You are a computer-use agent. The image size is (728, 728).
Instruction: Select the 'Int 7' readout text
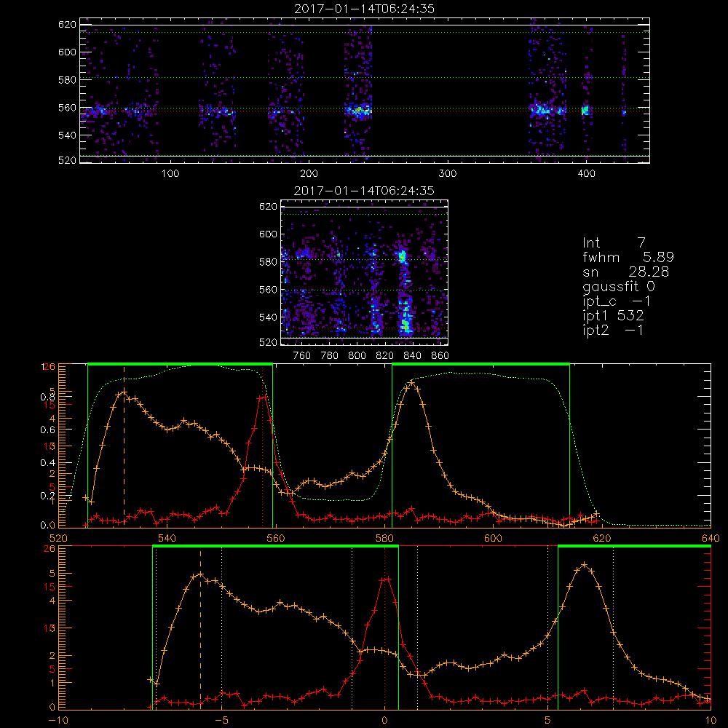614,243
